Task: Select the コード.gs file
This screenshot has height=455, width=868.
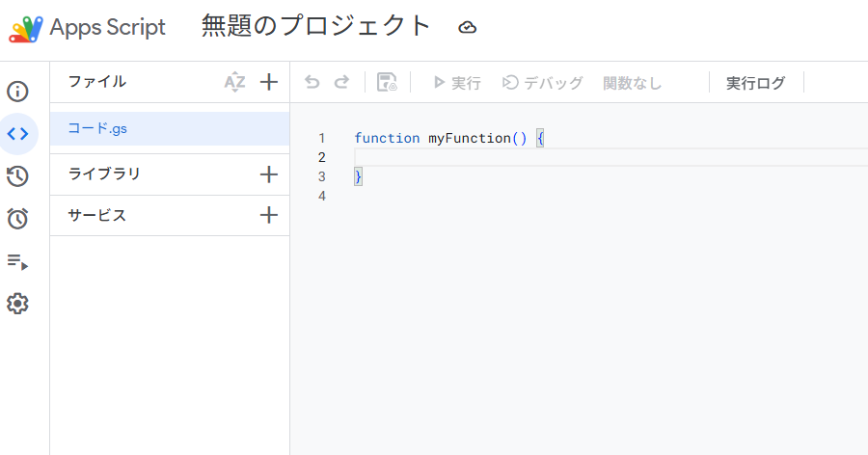Action: pyautogui.click(x=96, y=128)
